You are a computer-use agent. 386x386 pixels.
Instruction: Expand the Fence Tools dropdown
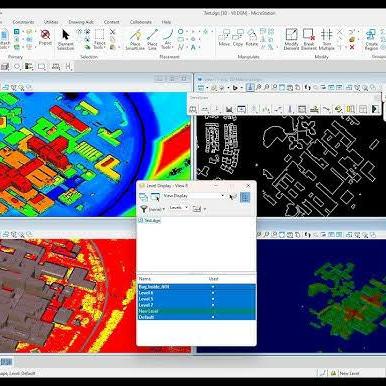click(x=99, y=45)
